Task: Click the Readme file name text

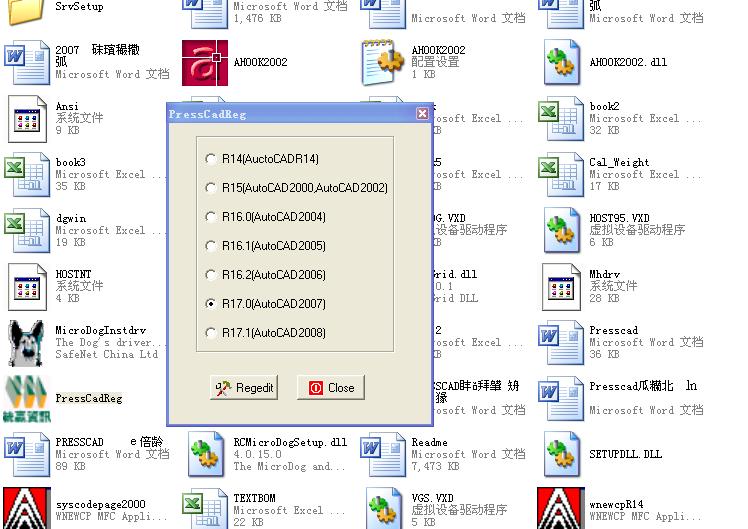Action: [x=429, y=443]
